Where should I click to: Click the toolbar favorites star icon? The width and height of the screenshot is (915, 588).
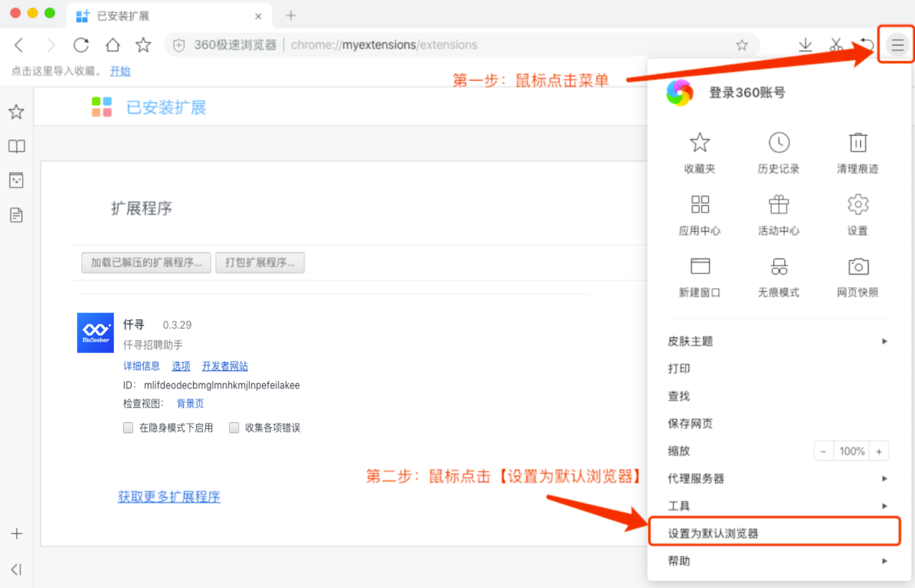click(143, 45)
